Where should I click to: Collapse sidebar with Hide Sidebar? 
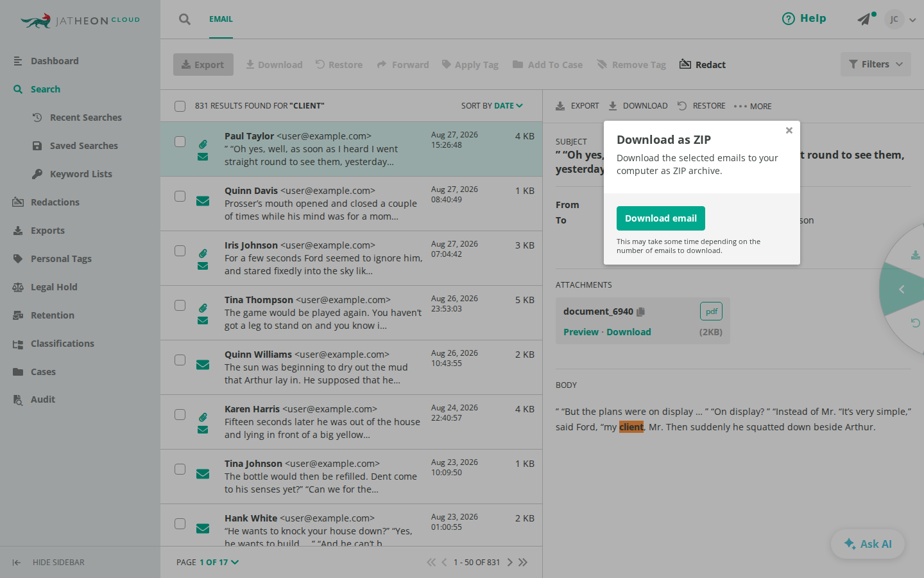(49, 563)
